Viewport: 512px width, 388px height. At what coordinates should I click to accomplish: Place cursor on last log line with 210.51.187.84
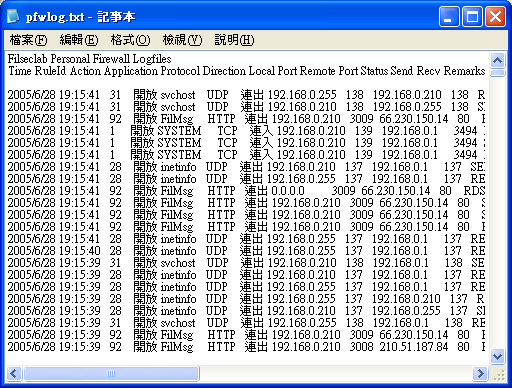(x=246, y=347)
